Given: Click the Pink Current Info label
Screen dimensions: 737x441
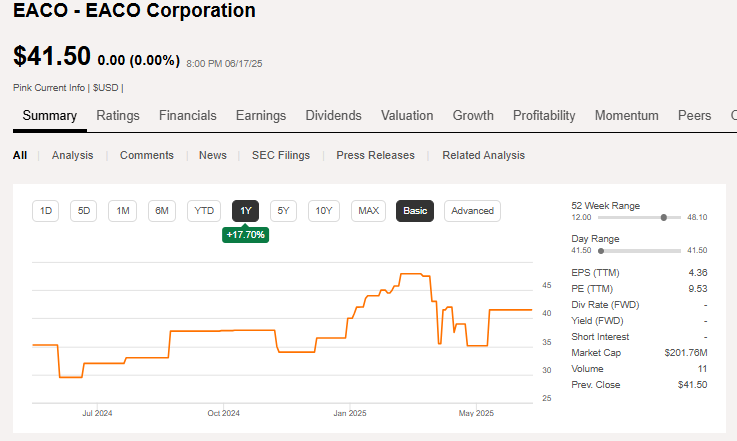Looking at the screenshot, I should tap(49, 88).
